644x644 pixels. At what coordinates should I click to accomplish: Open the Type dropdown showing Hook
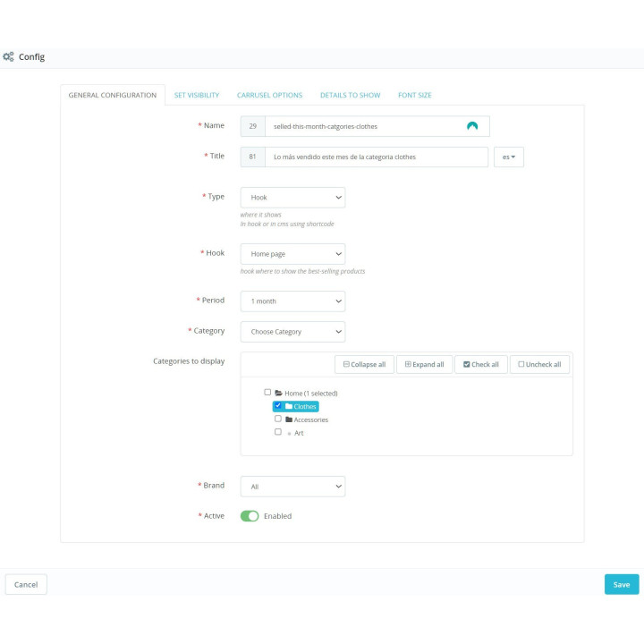coord(292,198)
